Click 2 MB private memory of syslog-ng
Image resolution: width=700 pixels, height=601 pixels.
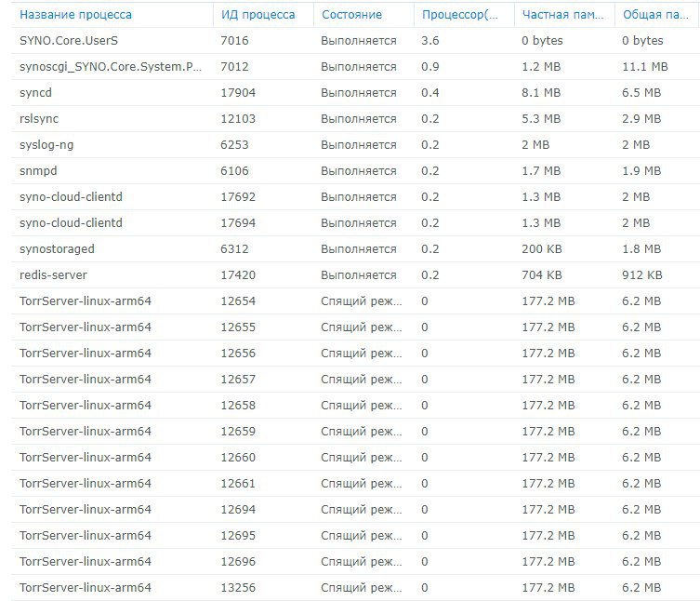[535, 145]
